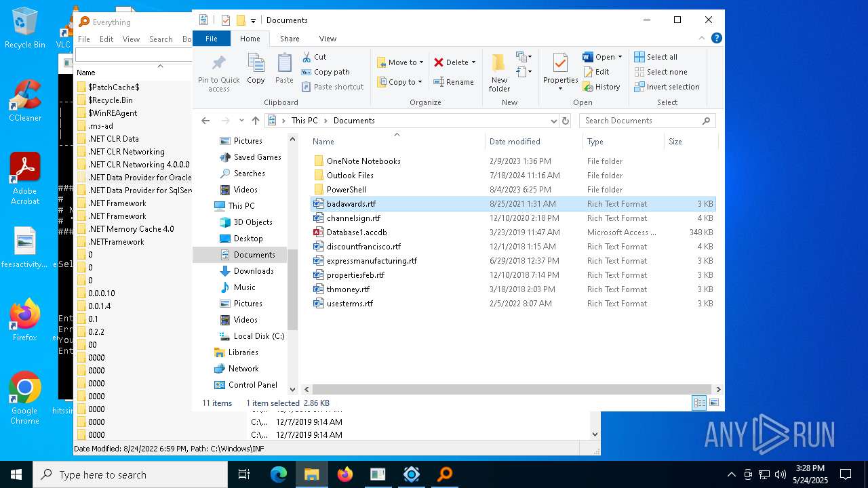Switch to large icons view
The image size is (868, 488).
[713, 403]
